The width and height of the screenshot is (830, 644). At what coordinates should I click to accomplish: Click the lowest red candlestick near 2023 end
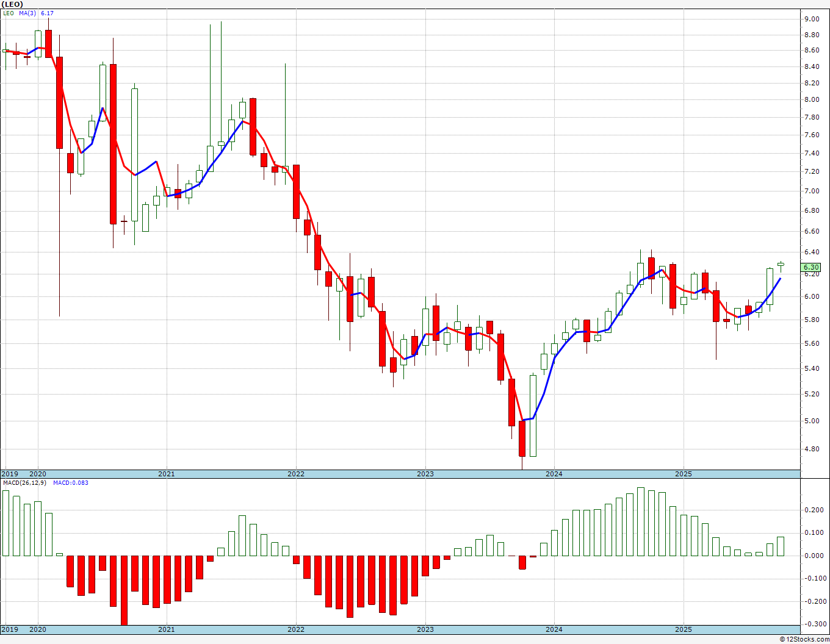522,438
